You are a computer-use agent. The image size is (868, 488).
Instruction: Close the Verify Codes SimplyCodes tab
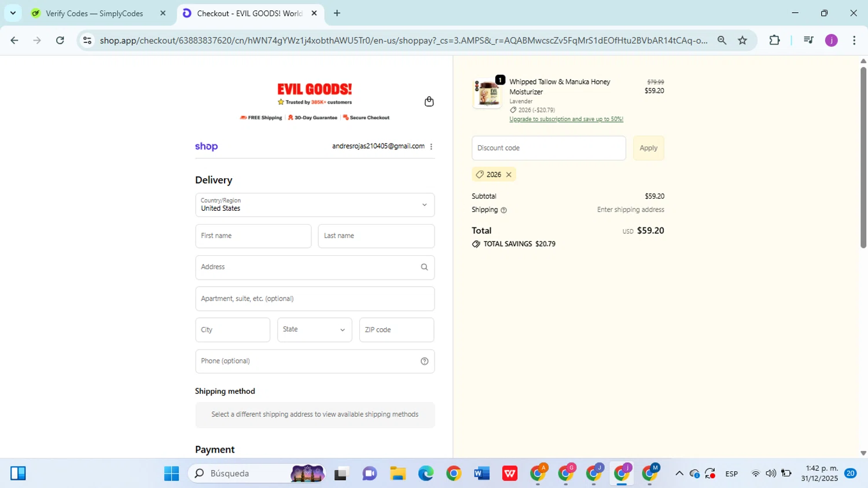point(163,13)
